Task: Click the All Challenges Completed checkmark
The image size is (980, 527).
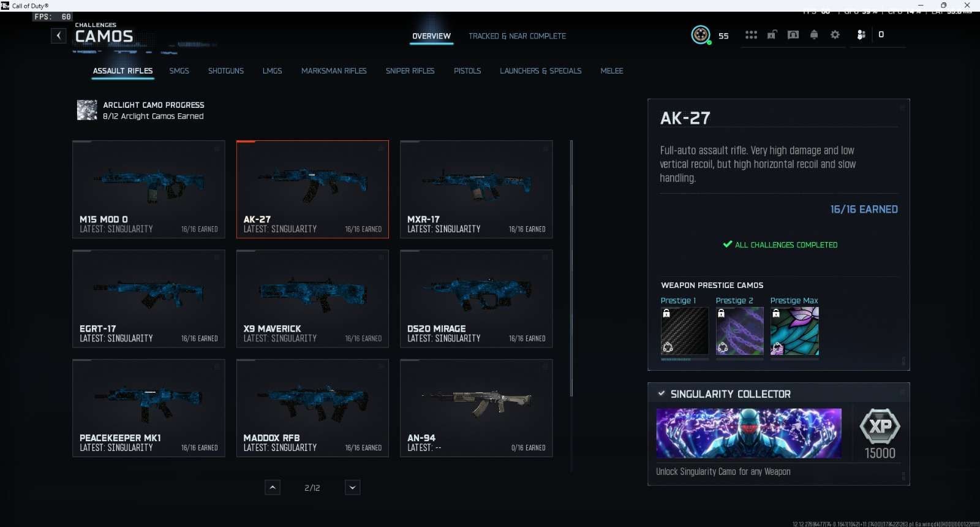Action: coord(728,244)
